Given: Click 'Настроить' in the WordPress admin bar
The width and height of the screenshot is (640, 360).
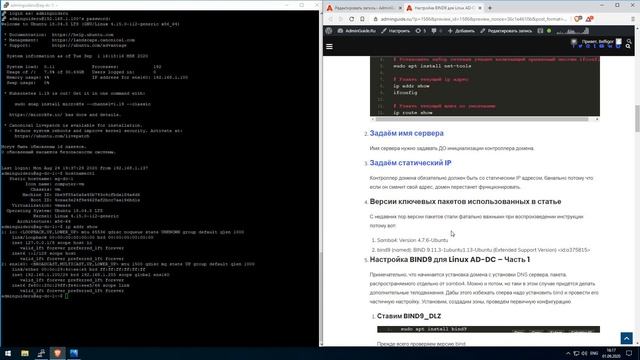Looking at the screenshot, I should point(396,31).
